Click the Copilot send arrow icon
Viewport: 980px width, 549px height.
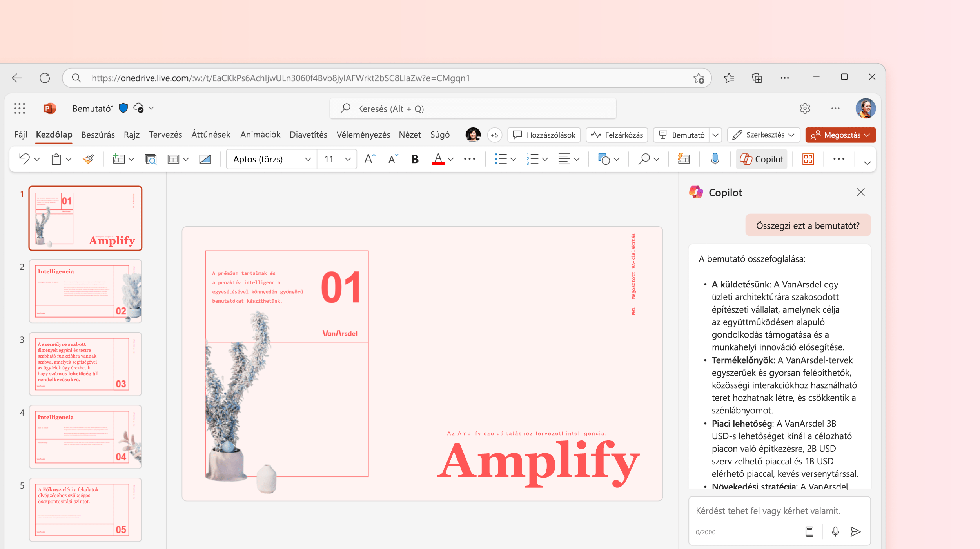click(x=855, y=532)
